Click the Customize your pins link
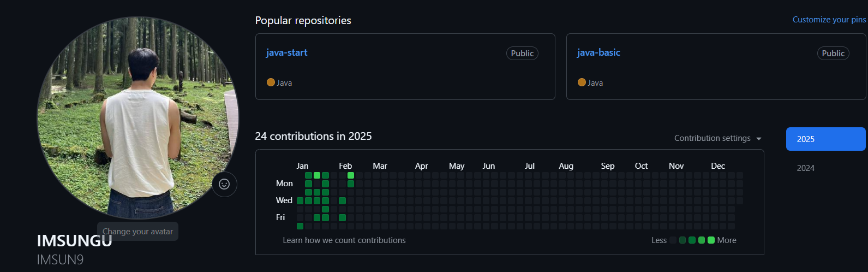The width and height of the screenshot is (868, 272). coord(829,20)
